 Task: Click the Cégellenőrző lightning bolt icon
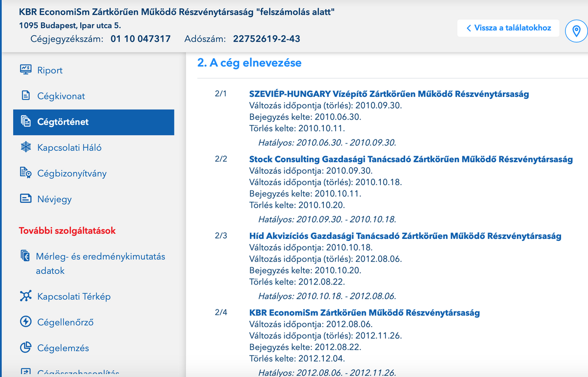pyautogui.click(x=25, y=322)
